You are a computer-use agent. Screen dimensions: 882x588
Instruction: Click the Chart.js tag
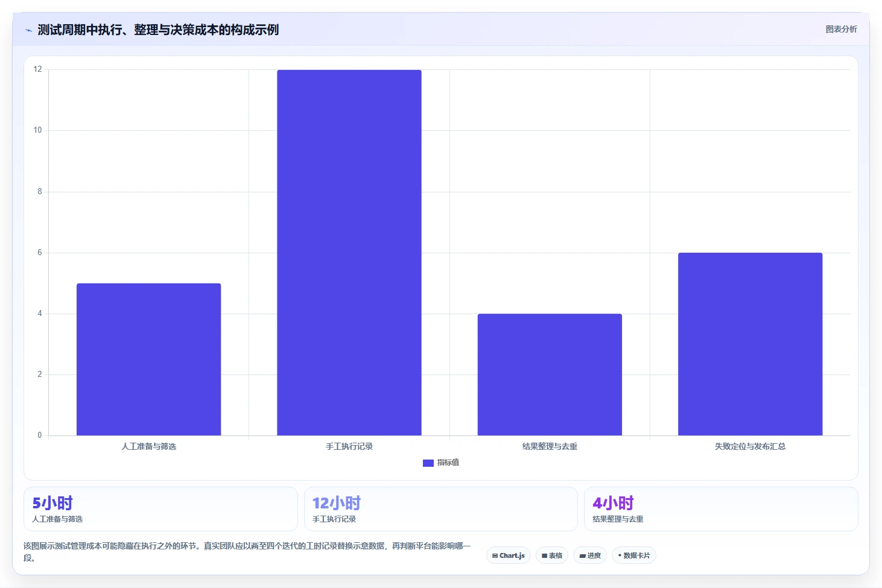pos(509,555)
